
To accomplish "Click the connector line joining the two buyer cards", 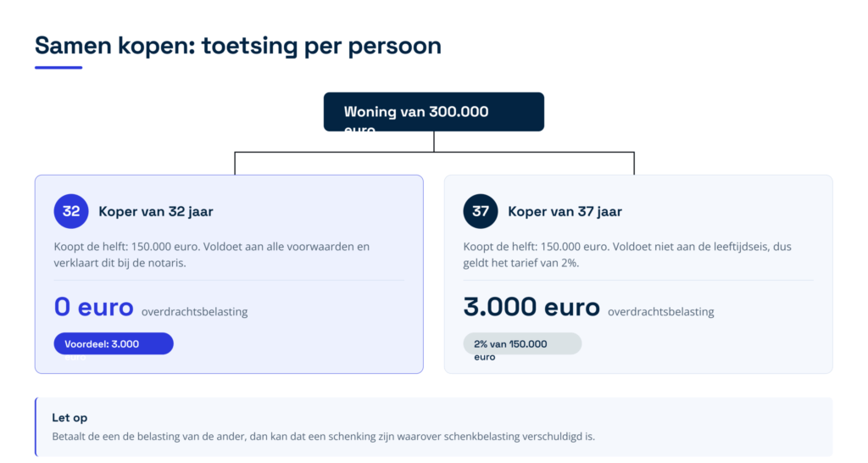I will 434,153.
